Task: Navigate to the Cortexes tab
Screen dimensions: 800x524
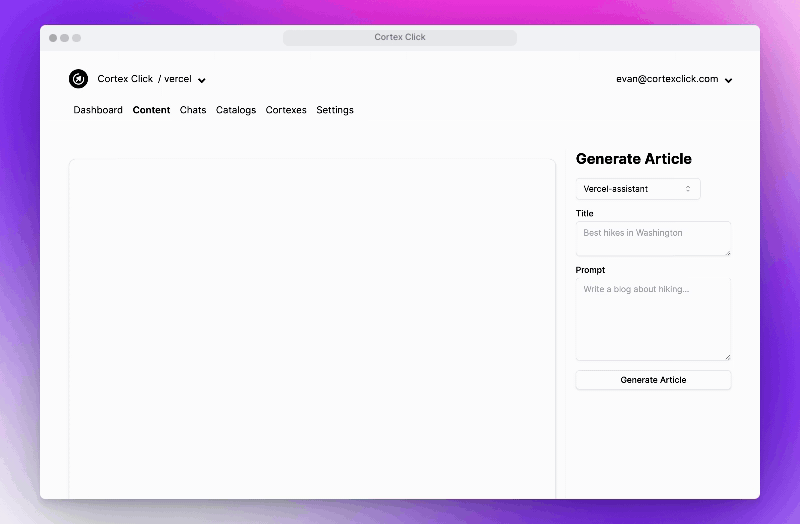Action: coord(286,110)
